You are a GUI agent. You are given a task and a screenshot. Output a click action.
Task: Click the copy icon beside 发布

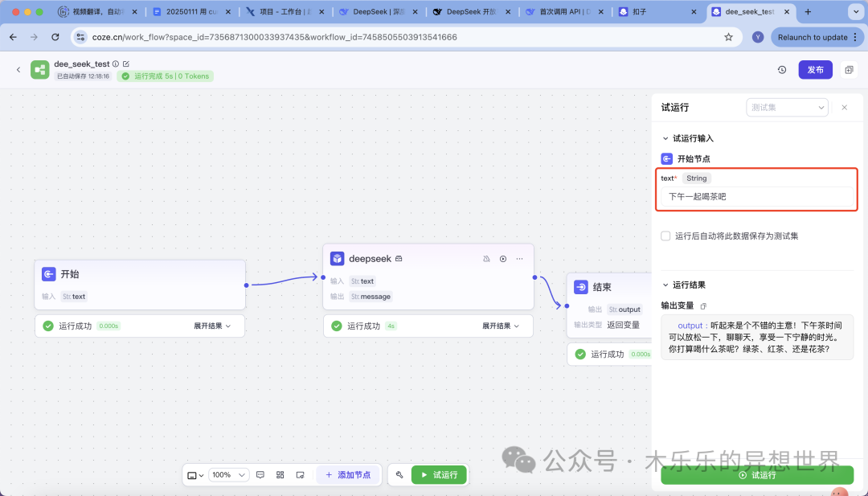849,70
